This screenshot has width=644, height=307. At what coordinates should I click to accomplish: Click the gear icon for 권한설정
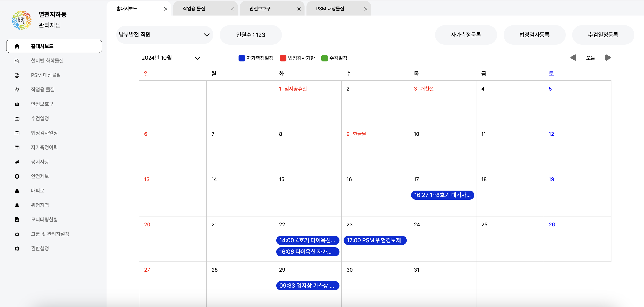(17, 249)
